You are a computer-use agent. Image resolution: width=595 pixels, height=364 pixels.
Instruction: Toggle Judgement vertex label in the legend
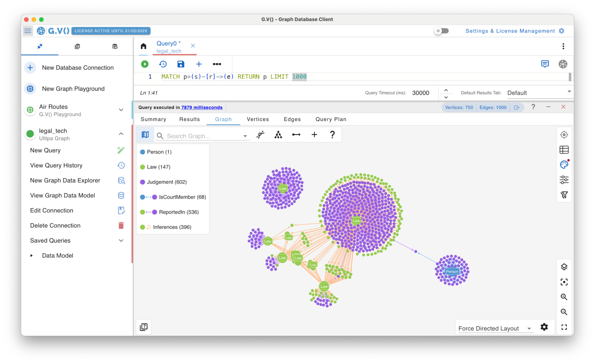(166, 182)
